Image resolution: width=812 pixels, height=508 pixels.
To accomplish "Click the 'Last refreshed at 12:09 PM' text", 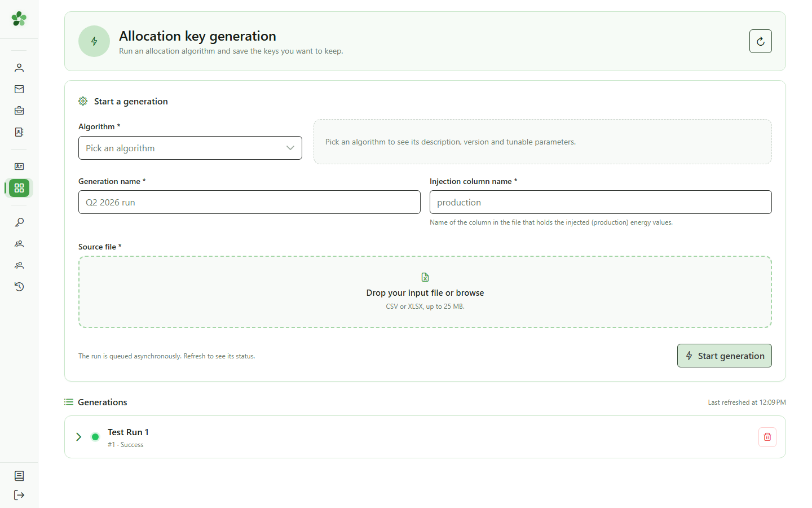I will [747, 402].
